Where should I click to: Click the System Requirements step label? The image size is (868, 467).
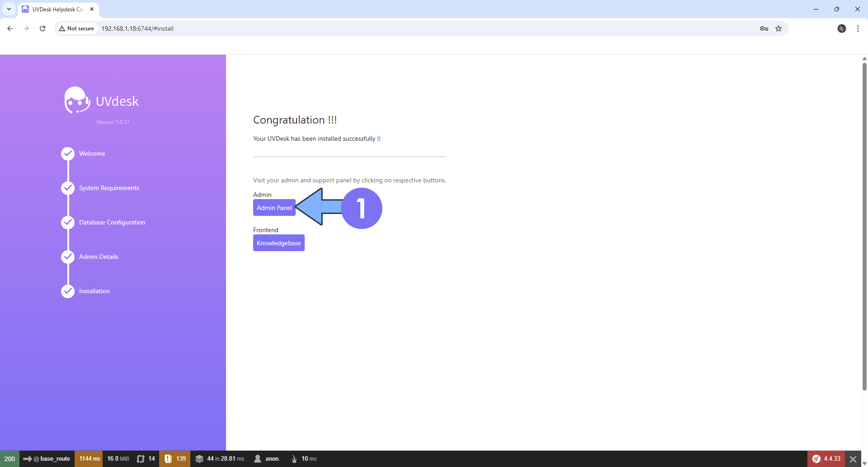point(109,188)
